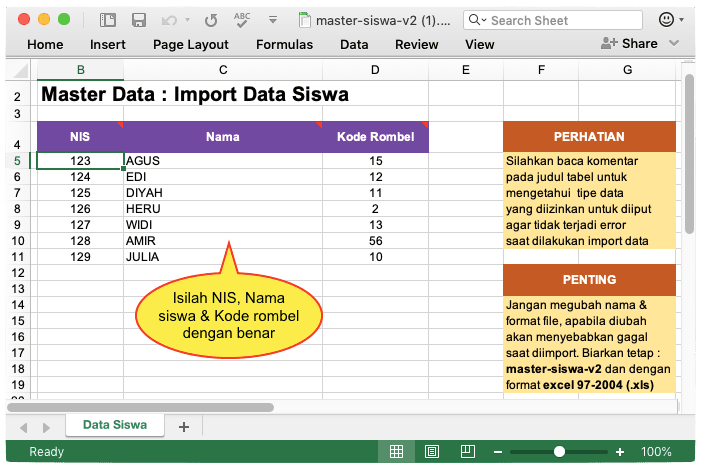
Task: Click the Redo arrow icon
Action: 211,20
